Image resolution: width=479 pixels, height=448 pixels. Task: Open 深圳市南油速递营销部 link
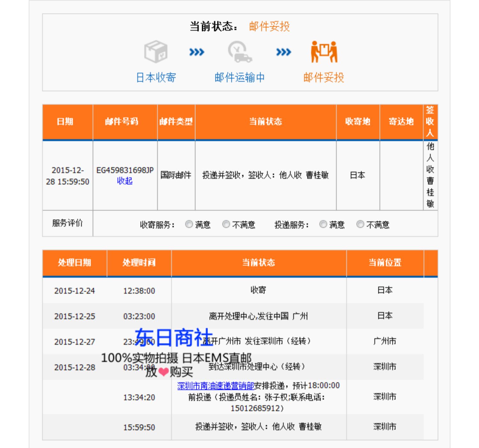[x=216, y=386]
